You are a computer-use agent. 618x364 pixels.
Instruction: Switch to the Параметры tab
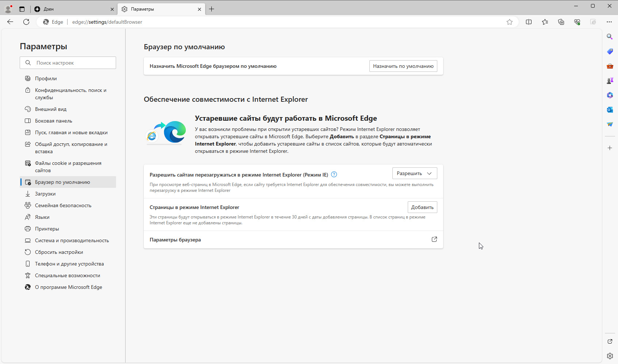coord(161,9)
